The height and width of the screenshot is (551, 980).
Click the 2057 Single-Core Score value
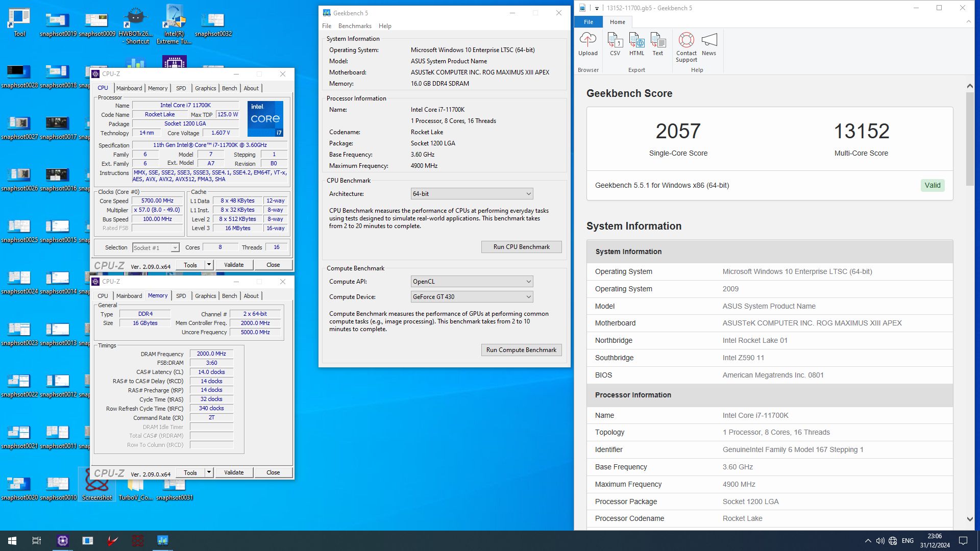[678, 131]
